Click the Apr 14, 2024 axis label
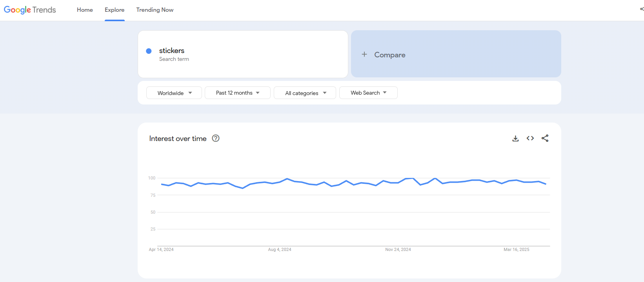 (161, 249)
